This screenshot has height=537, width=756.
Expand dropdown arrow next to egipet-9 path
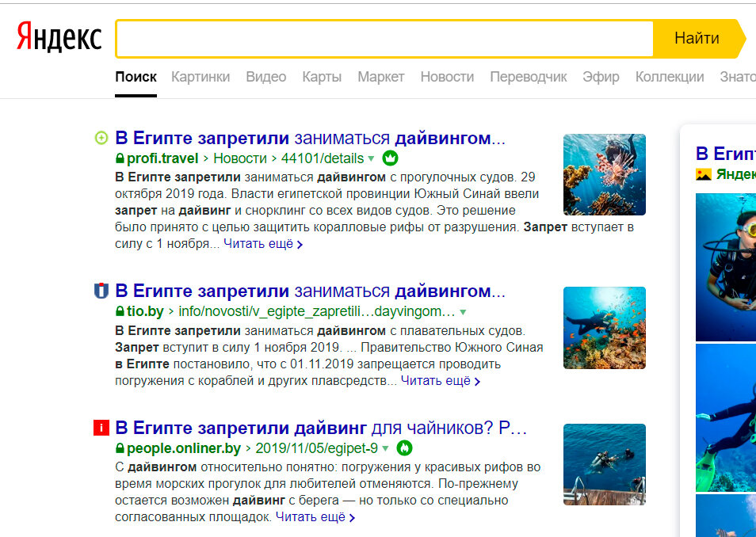click(x=385, y=449)
